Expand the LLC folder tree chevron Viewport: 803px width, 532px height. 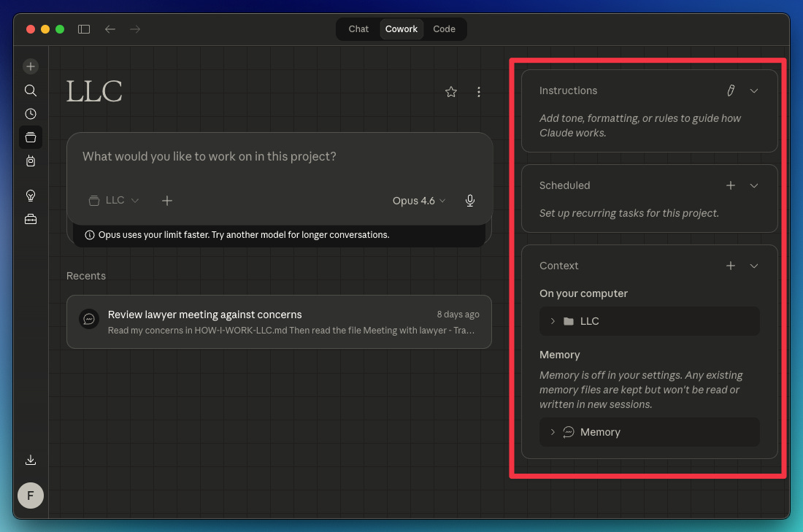pos(553,321)
